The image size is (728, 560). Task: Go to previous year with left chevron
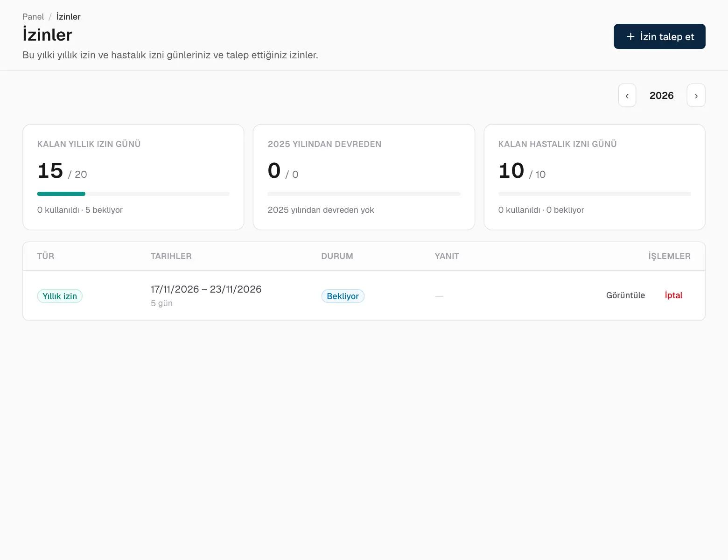[x=627, y=95]
